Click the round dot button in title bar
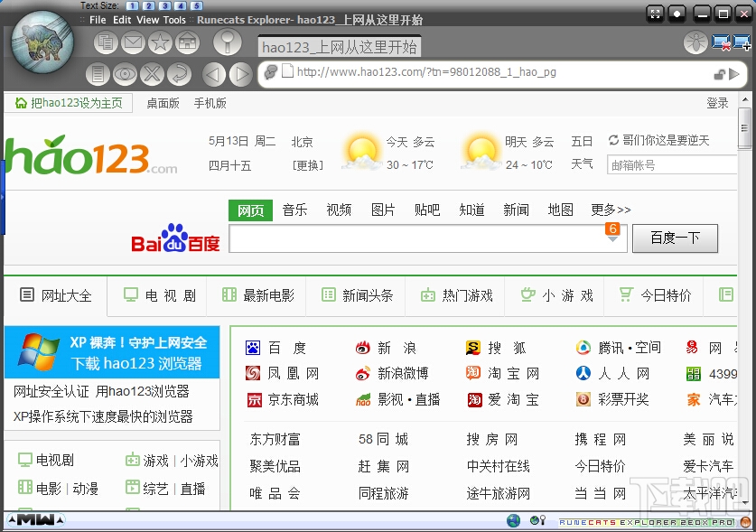 tap(677, 14)
